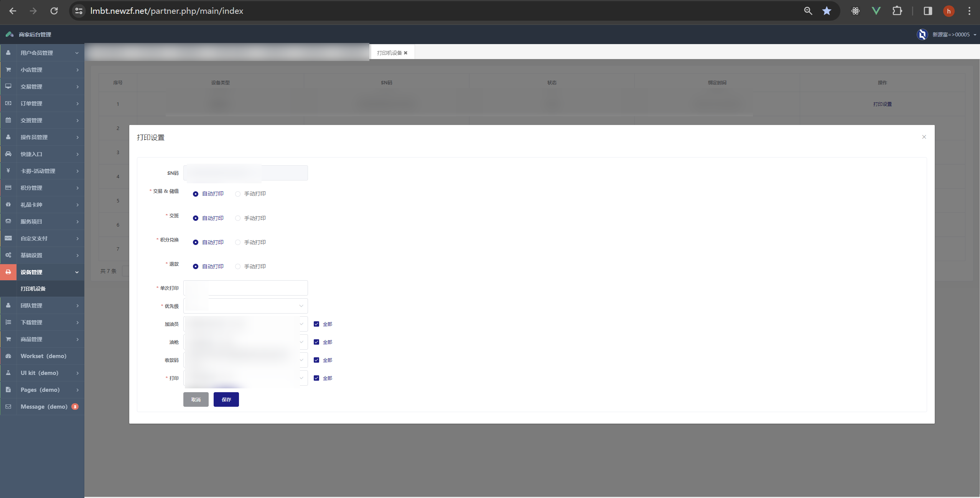
Task: Open the 收款码 dropdown
Action: tap(245, 360)
